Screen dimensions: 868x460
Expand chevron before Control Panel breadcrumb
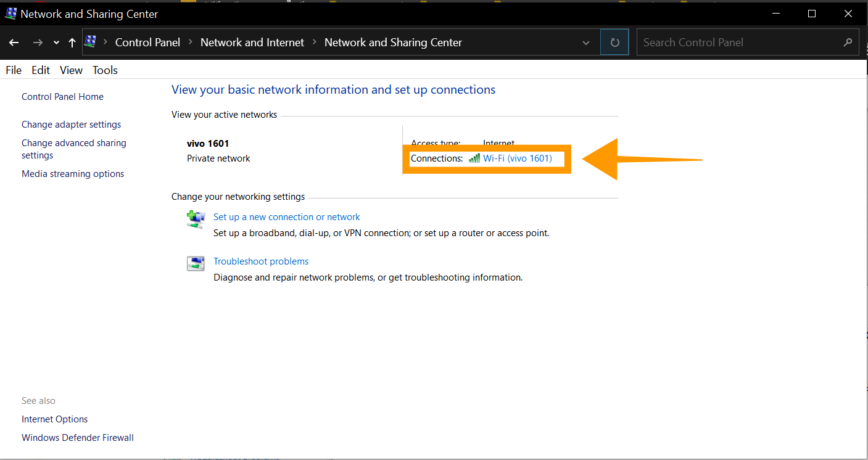pos(105,43)
